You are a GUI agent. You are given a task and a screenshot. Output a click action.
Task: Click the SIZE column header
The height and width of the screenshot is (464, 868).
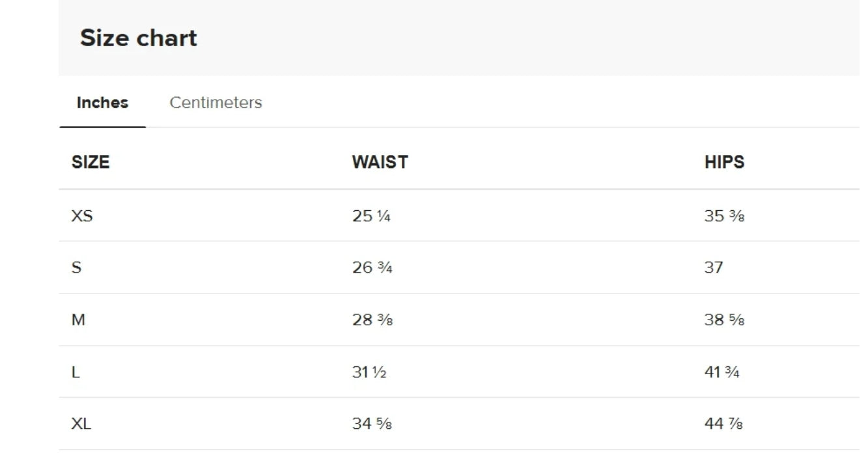[x=91, y=162]
